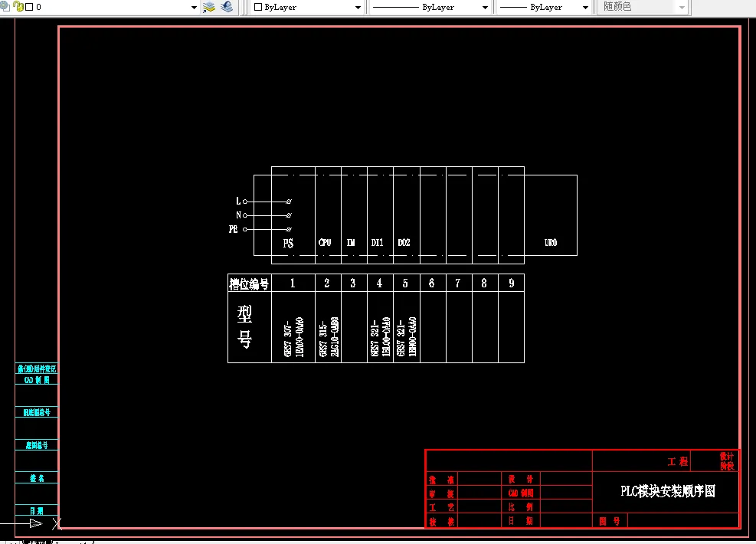Open the ByLayer linetype control dropdown
Image resolution: width=756 pixels, height=544 pixels.
pos(485,7)
